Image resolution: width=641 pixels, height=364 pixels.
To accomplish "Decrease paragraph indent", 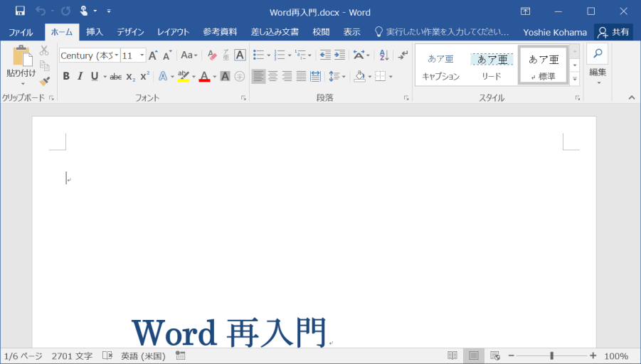I will [325, 55].
